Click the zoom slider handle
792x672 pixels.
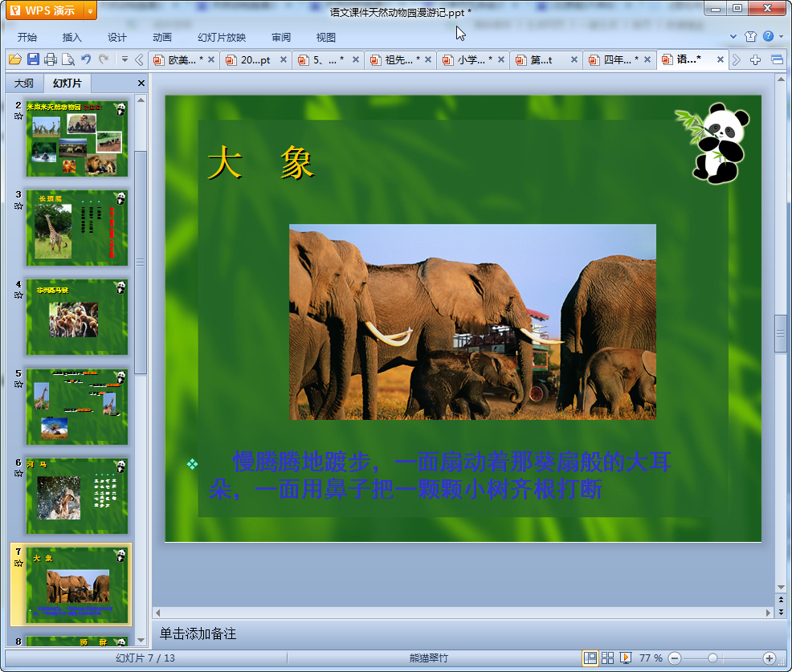click(x=712, y=658)
